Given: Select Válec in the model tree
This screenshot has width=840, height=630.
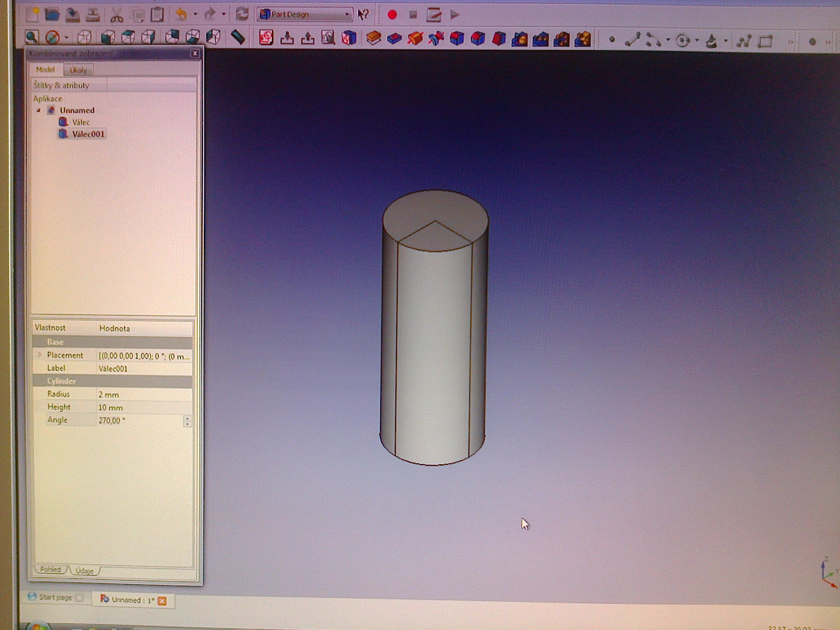Looking at the screenshot, I should (x=80, y=122).
